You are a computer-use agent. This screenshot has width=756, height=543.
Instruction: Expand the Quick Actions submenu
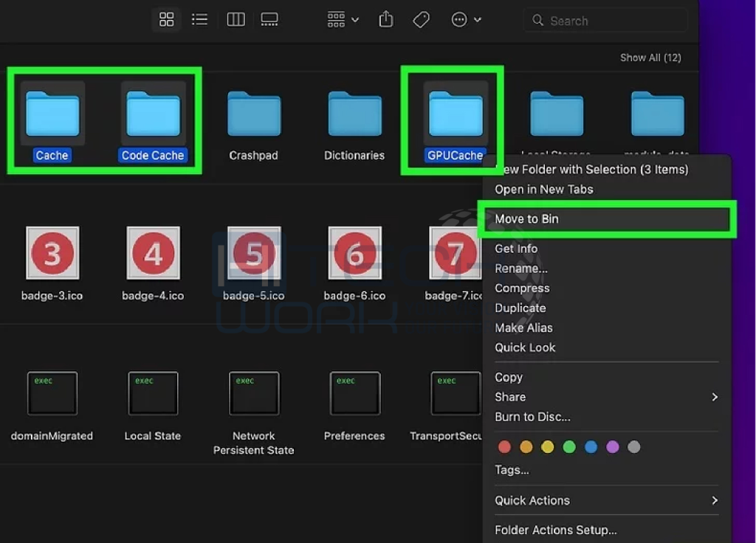pos(607,501)
